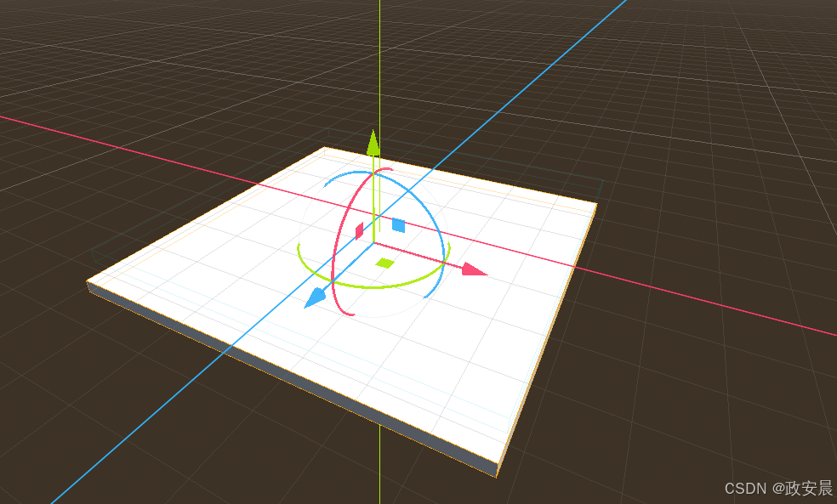837x504 pixels.
Task: Click the red X-axis arrow handle
Action: 474,269
